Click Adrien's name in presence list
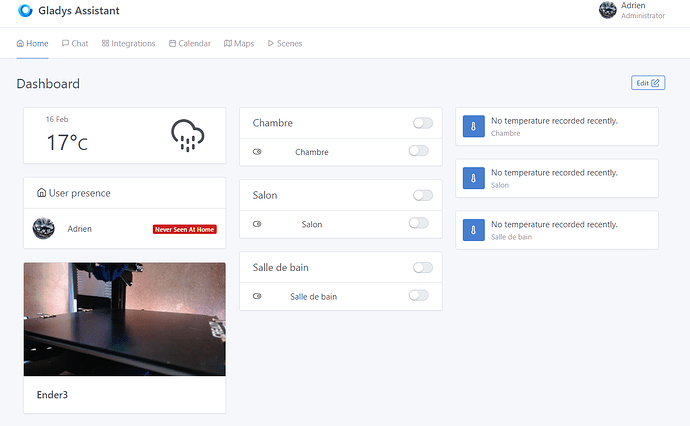This screenshot has width=690, height=426. click(80, 229)
